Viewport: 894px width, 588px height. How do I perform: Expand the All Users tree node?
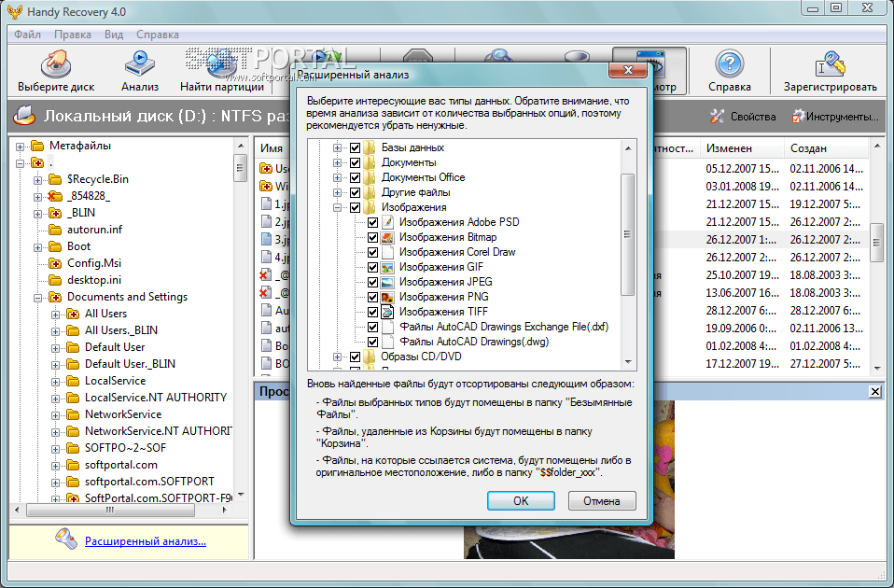click(x=55, y=315)
